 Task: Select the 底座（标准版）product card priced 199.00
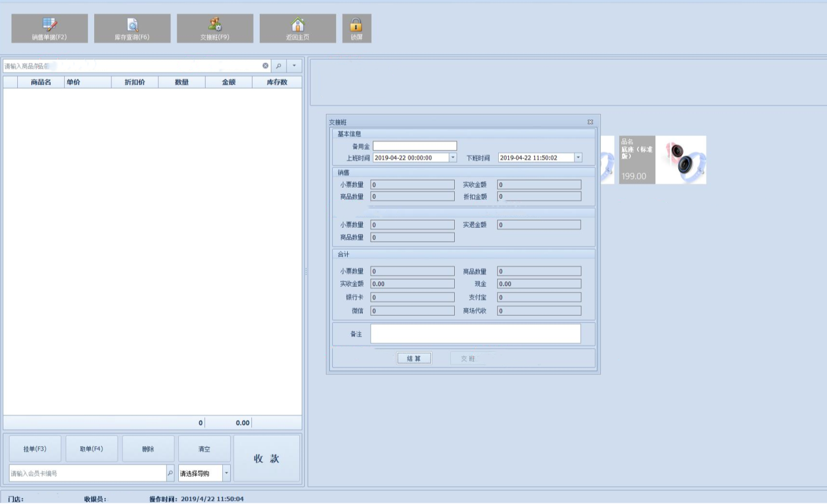pyautogui.click(x=663, y=160)
